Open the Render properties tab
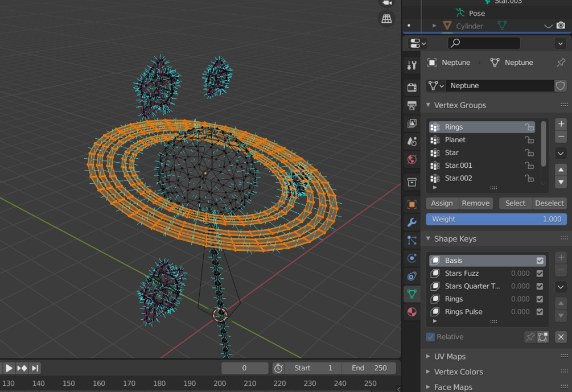Viewport: 572px width, 392px height. (x=412, y=87)
